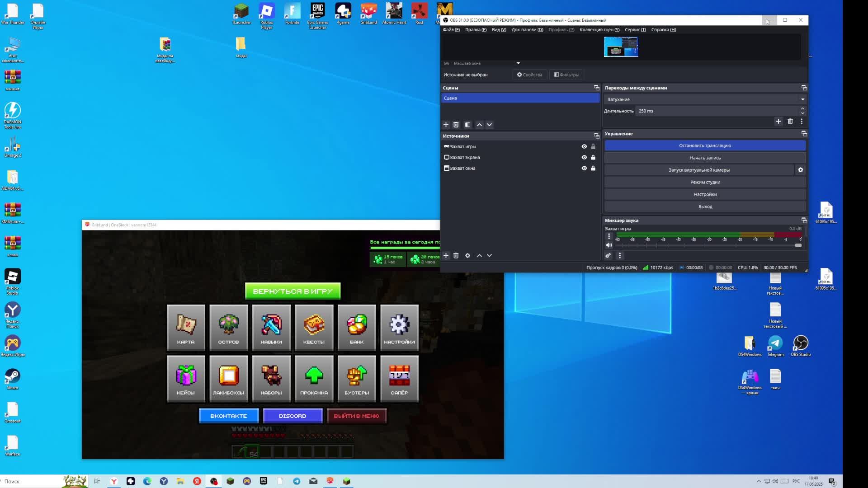This screenshot has height=488, width=868.
Task: Open the Док-панели menu
Action: click(x=527, y=30)
